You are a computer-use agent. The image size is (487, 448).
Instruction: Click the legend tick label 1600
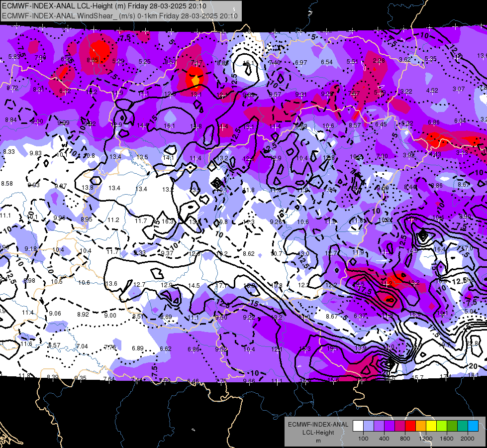click(x=447, y=439)
